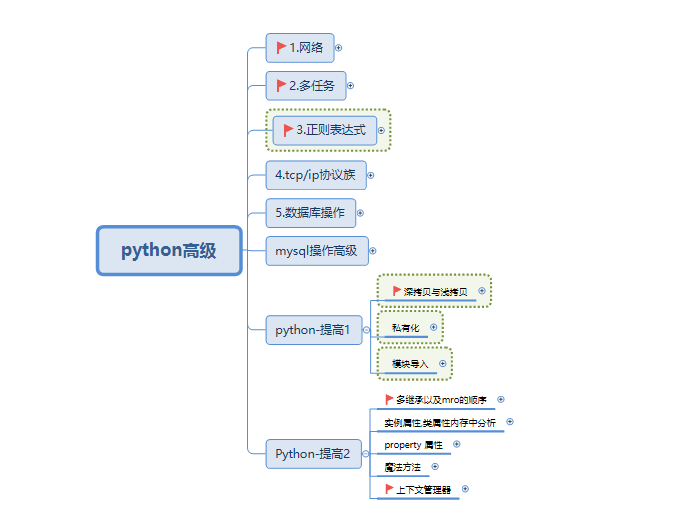This screenshot has height=515, width=690.
Task: Select the 魔法方法 subtopic
Action: coord(402,467)
